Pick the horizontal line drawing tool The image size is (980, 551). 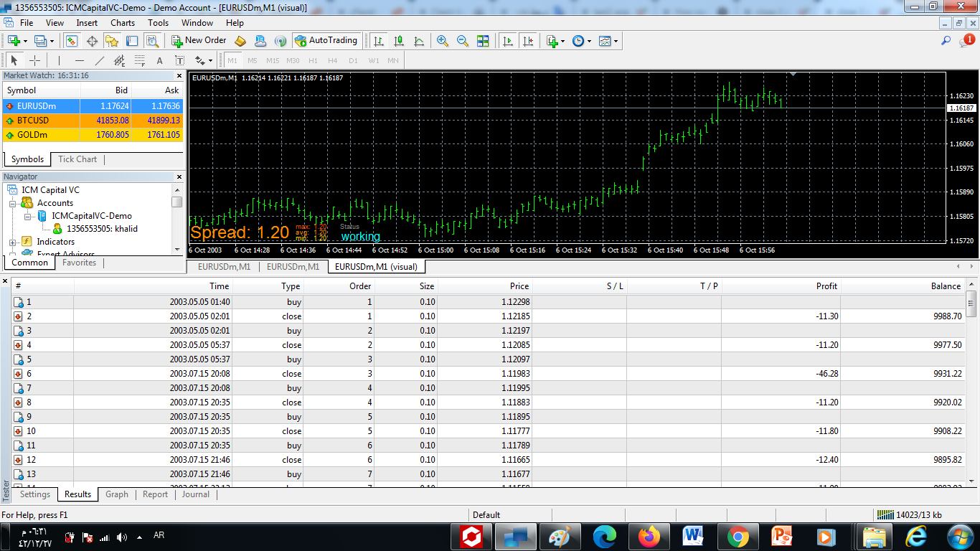click(x=80, y=60)
